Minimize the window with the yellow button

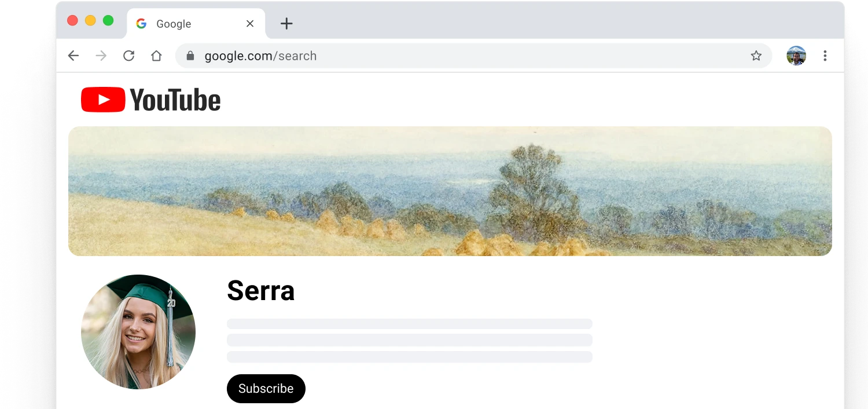90,21
